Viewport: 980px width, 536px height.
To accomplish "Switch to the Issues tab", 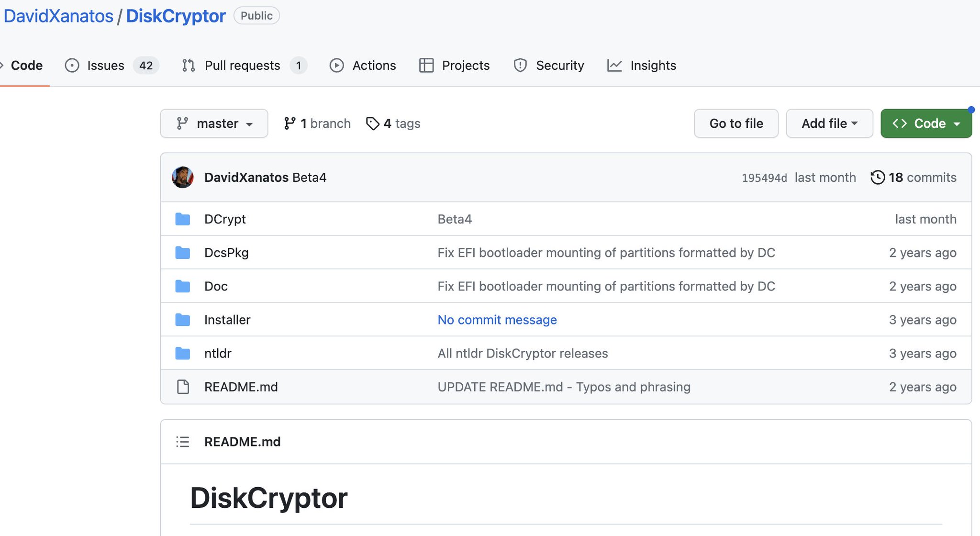I will pyautogui.click(x=105, y=66).
